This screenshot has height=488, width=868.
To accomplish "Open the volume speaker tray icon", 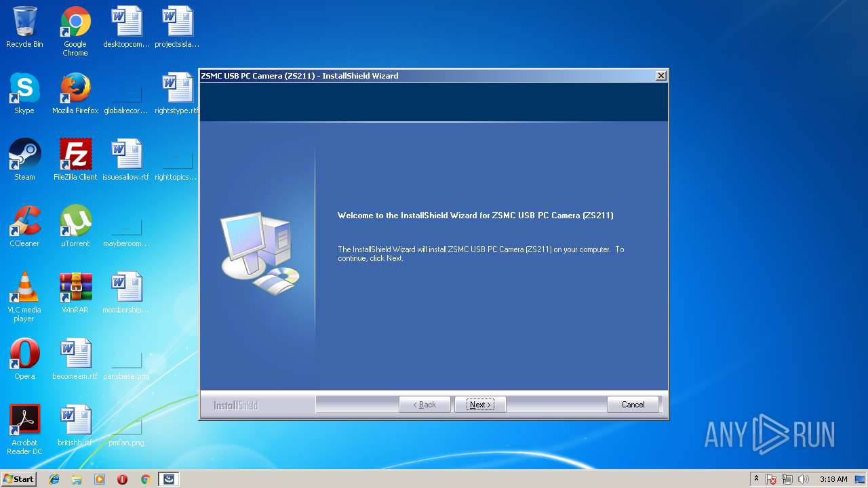I will point(804,479).
